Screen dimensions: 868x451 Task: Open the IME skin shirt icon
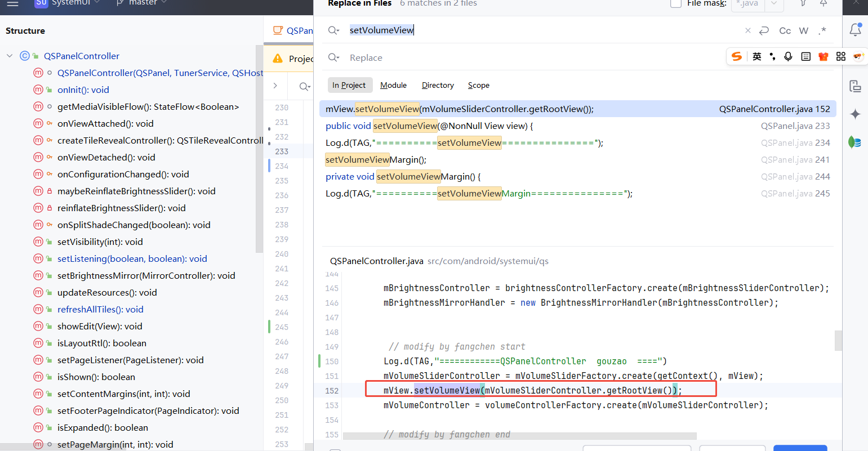[x=824, y=56]
